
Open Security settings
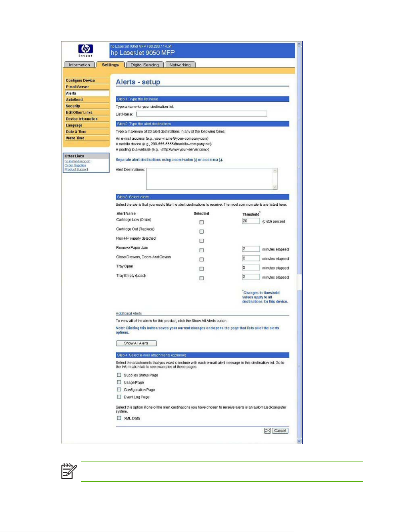click(87, 106)
